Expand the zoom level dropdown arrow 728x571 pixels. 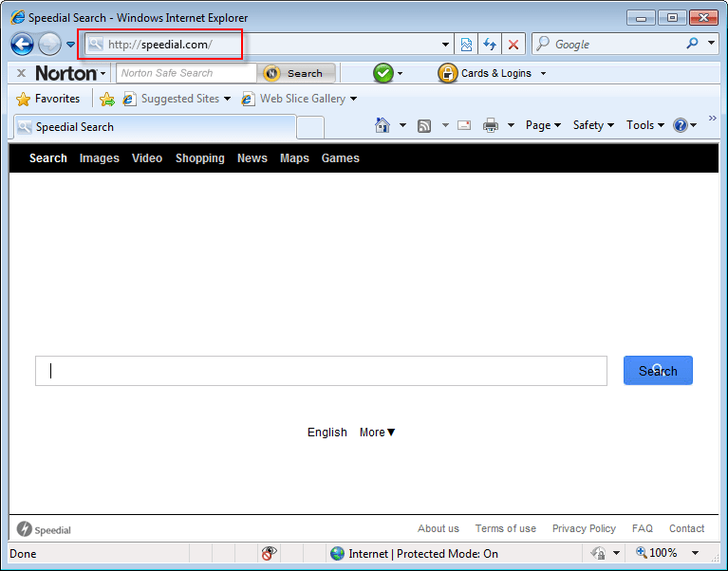pyautogui.click(x=695, y=553)
